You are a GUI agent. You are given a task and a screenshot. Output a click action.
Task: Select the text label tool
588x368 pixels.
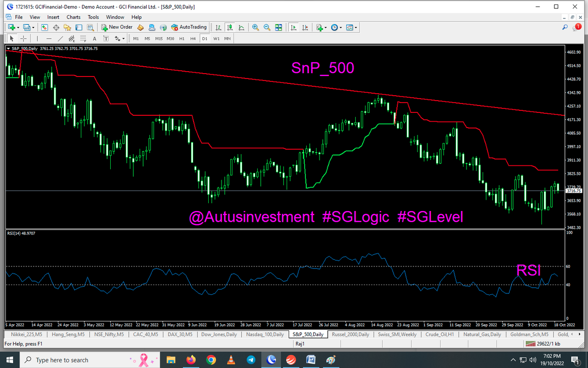coord(105,38)
